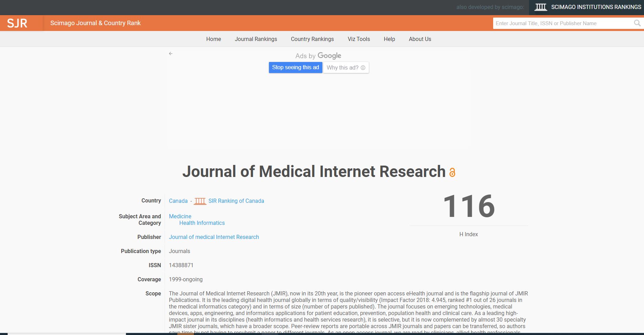The image size is (644, 335).
Task: Open Country Rankings menu
Action: pyautogui.click(x=312, y=39)
